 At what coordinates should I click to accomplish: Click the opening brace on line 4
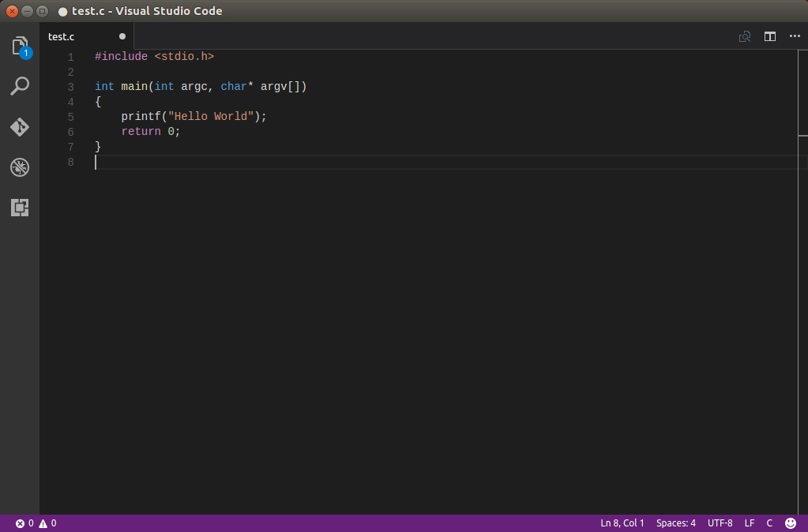pos(98,102)
